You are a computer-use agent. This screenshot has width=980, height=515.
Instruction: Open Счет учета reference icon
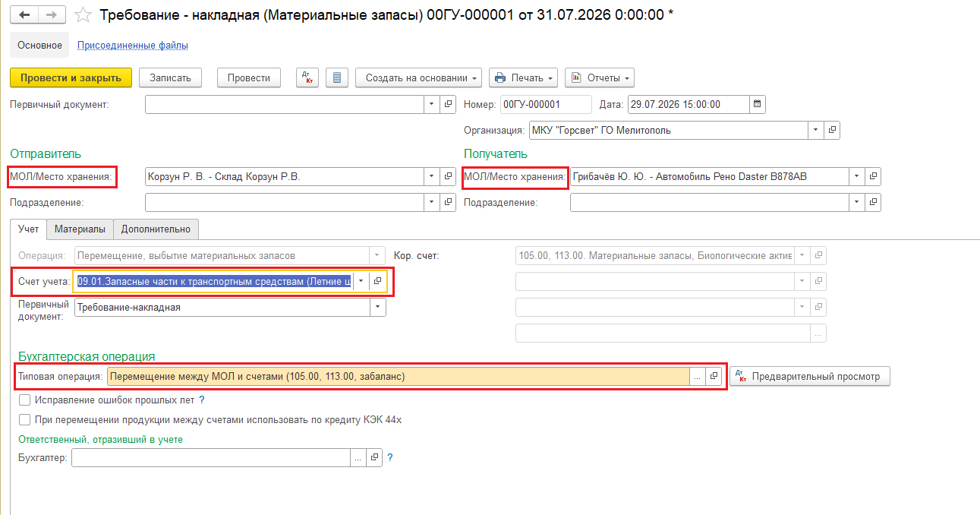(x=377, y=281)
